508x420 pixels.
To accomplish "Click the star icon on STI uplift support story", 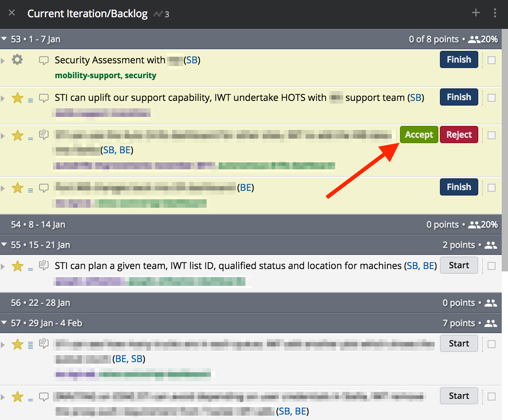I will coord(17,98).
